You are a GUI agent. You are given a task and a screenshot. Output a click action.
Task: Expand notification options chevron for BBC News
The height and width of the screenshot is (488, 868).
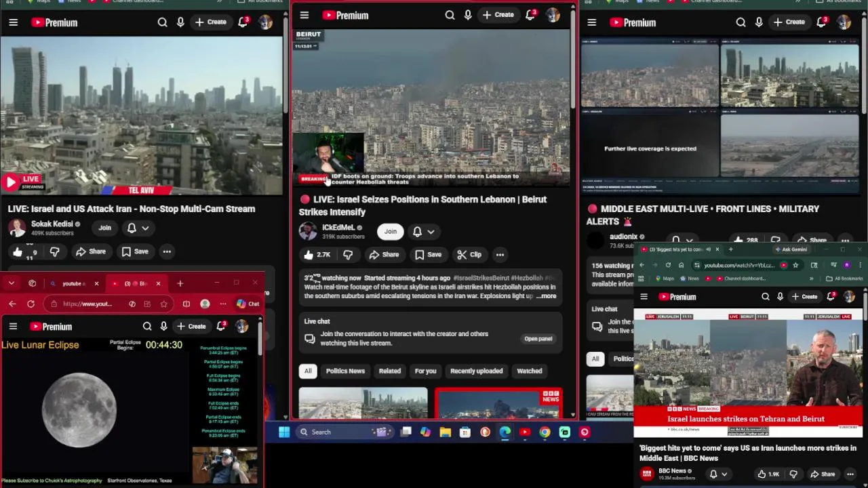tap(724, 474)
